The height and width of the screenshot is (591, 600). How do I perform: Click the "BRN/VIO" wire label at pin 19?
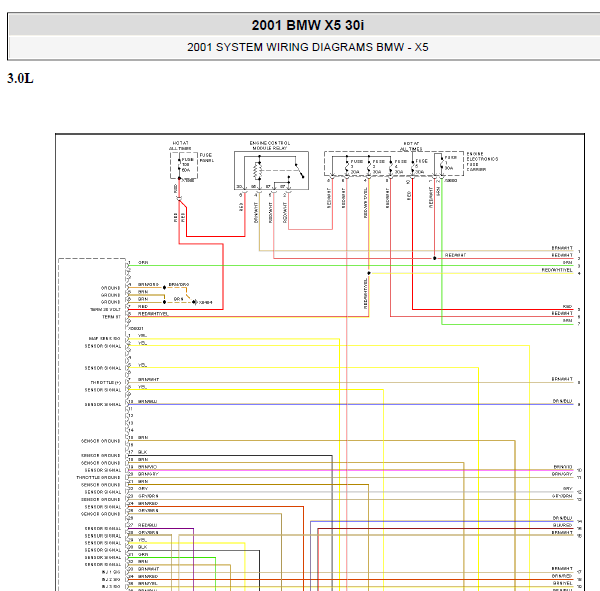(x=147, y=467)
